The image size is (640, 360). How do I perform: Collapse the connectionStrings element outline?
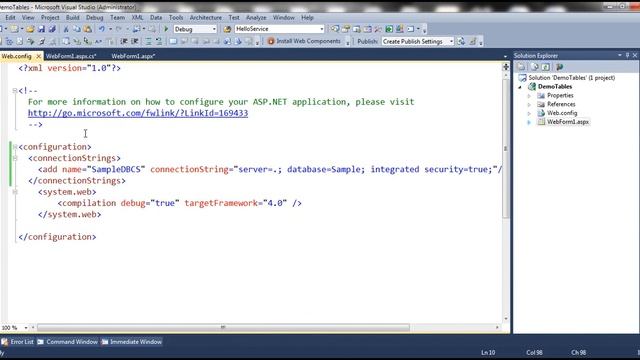(x=15, y=158)
